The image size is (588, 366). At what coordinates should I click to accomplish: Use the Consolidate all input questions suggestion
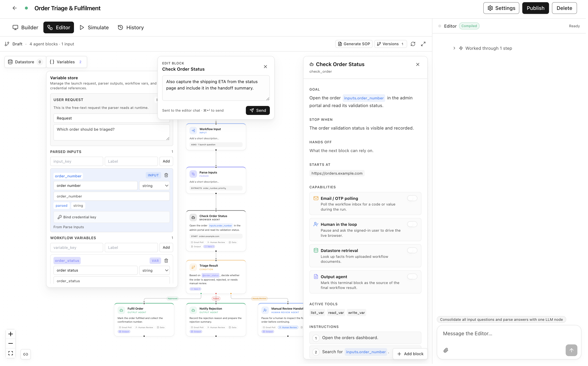point(503,321)
